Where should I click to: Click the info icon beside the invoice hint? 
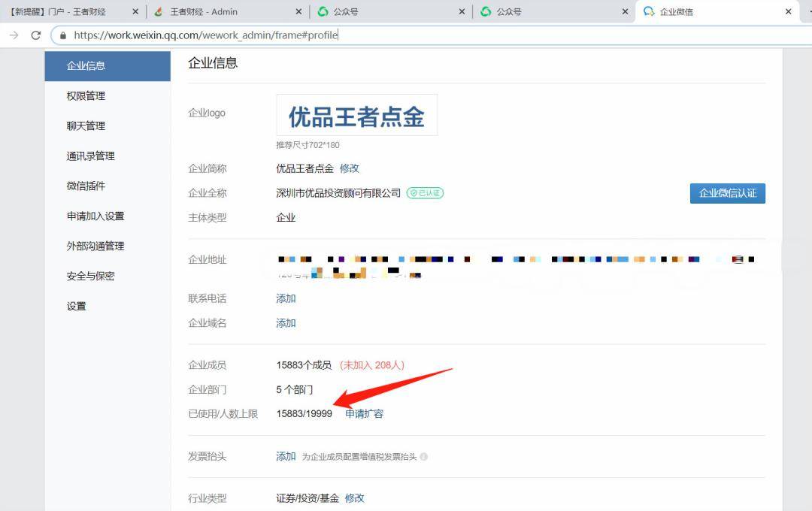[x=423, y=457]
